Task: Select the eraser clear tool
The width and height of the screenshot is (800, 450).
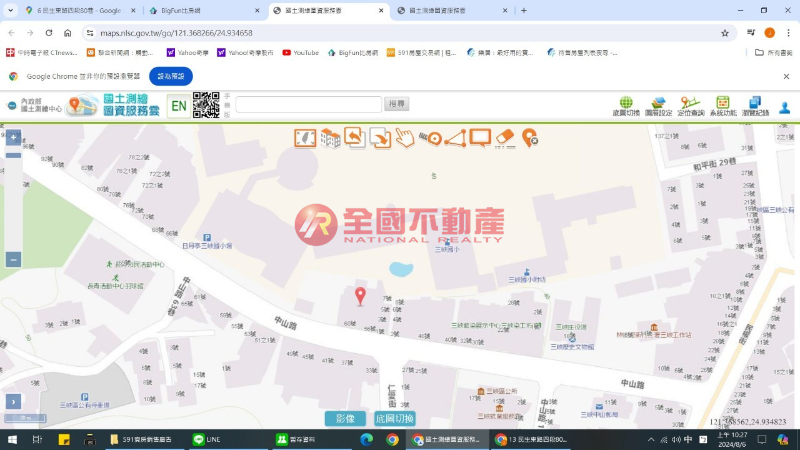Action: pos(505,137)
